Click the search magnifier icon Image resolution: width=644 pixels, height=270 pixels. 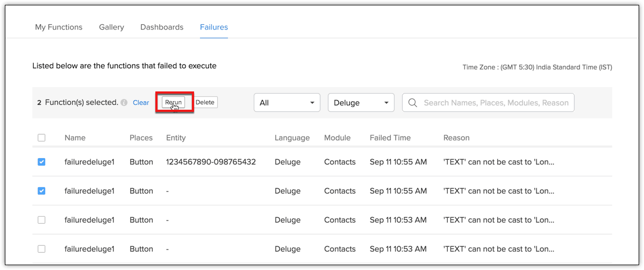pos(413,103)
